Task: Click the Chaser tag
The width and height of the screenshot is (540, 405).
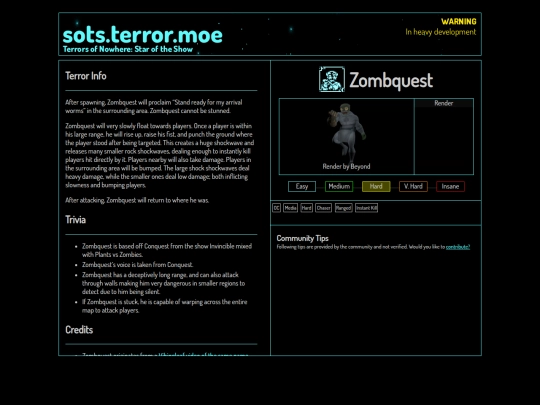Action: [323, 208]
